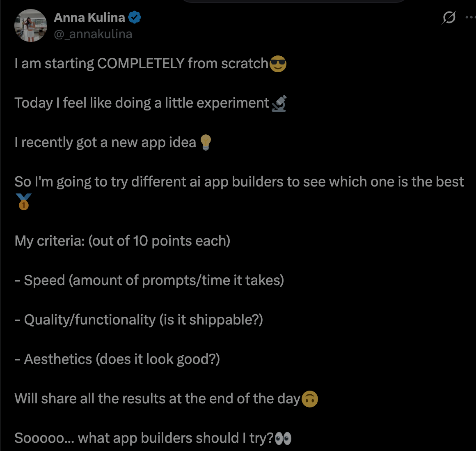Click the sunglasses face emoji

278,64
